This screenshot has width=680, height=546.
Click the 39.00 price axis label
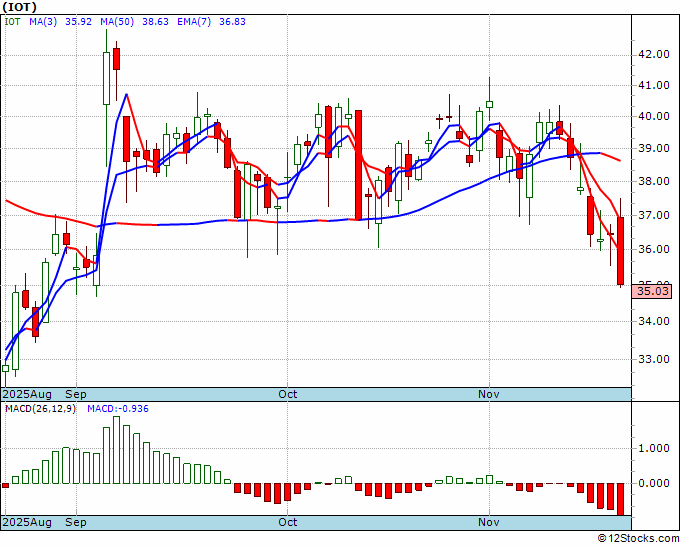point(654,148)
